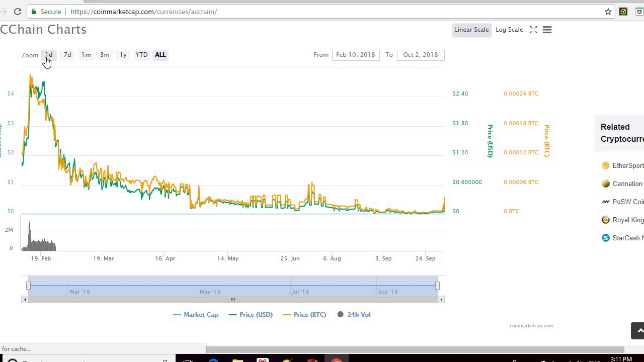The width and height of the screenshot is (644, 362).
Task: Click the To date field Oct 2, 2018
Action: (420, 55)
